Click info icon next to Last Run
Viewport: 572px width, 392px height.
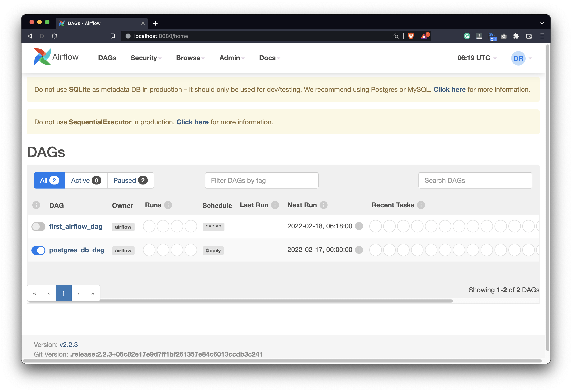click(x=275, y=205)
